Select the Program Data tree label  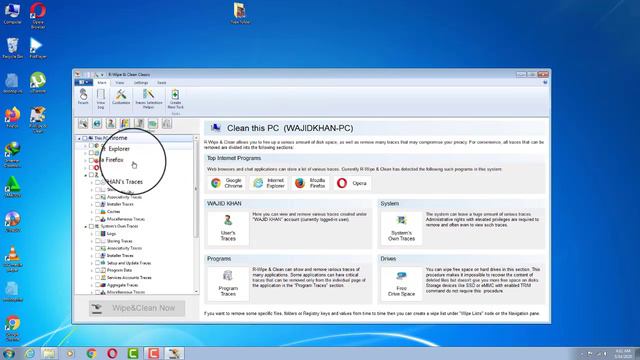119,270
